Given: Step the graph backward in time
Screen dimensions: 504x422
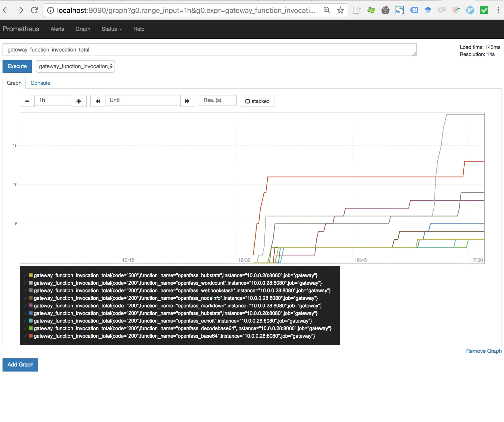Looking at the screenshot, I should [98, 101].
